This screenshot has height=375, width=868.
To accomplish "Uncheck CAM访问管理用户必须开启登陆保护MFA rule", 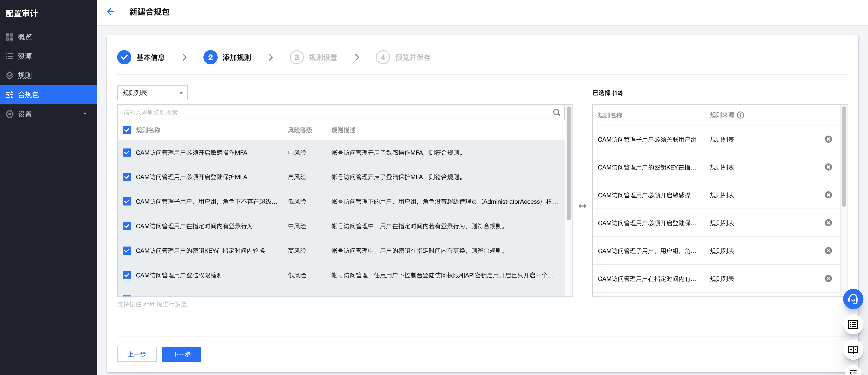I will pos(127,177).
